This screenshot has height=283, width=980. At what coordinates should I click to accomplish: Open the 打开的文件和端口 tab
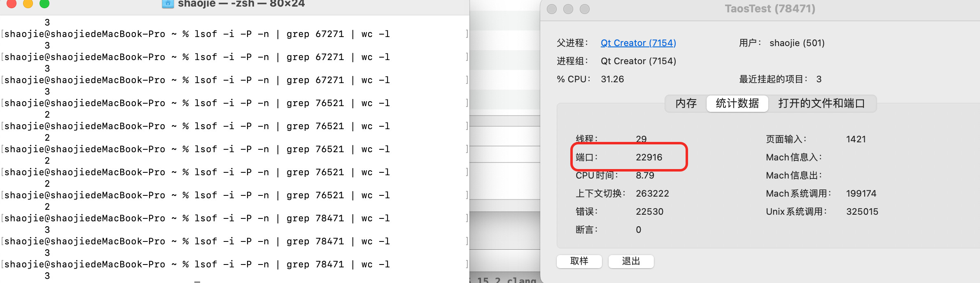coord(821,103)
